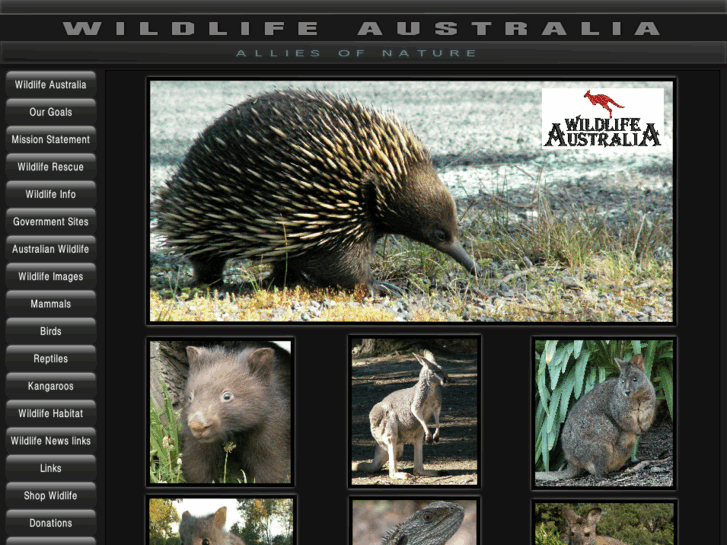This screenshot has height=545, width=727.
Task: Select the Wildlife Rescue menu button
Action: 51,167
